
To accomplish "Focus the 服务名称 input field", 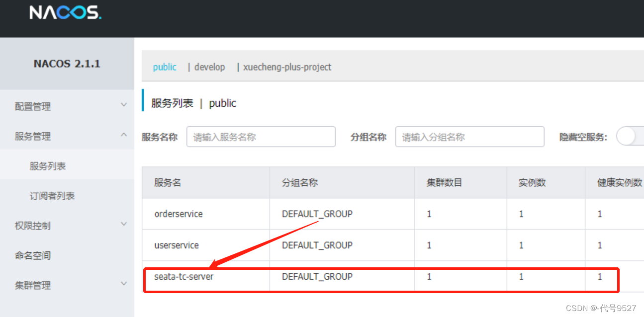I will click(261, 137).
